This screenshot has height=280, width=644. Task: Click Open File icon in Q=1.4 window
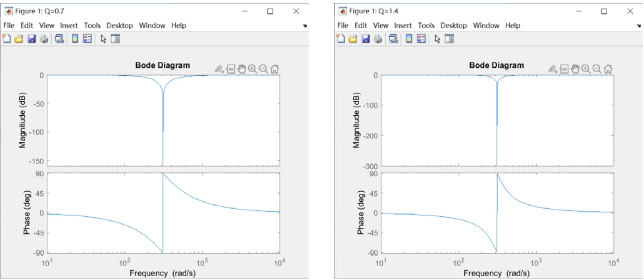[353, 39]
